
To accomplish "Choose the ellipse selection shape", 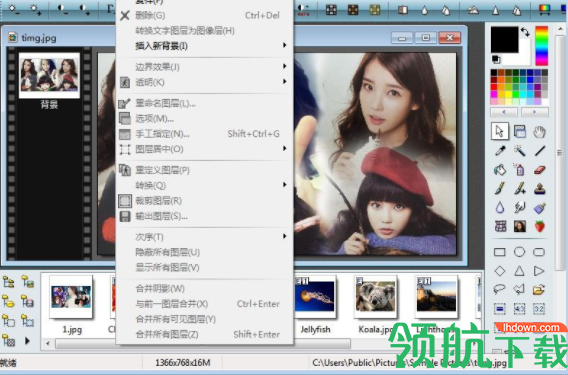I will 519,252.
